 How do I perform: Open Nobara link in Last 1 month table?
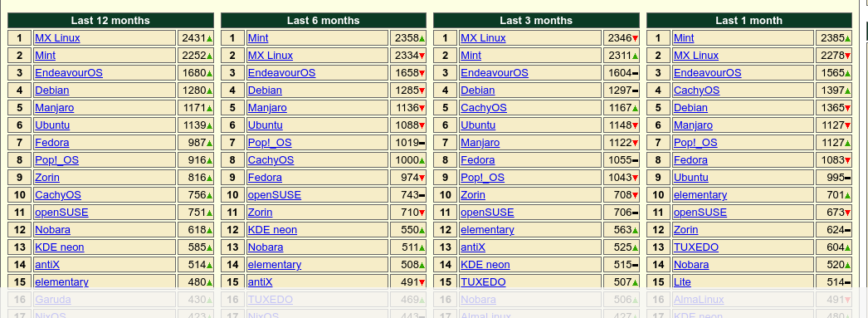[x=691, y=265]
